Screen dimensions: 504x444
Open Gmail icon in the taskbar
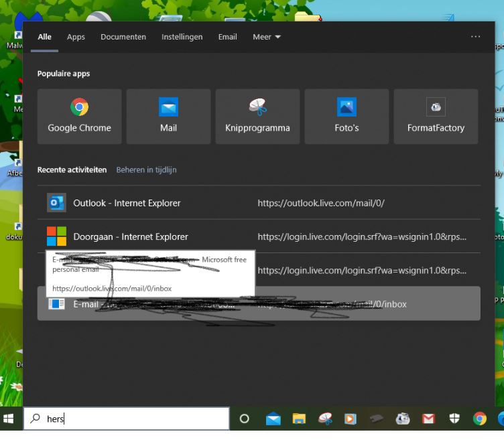(429, 419)
